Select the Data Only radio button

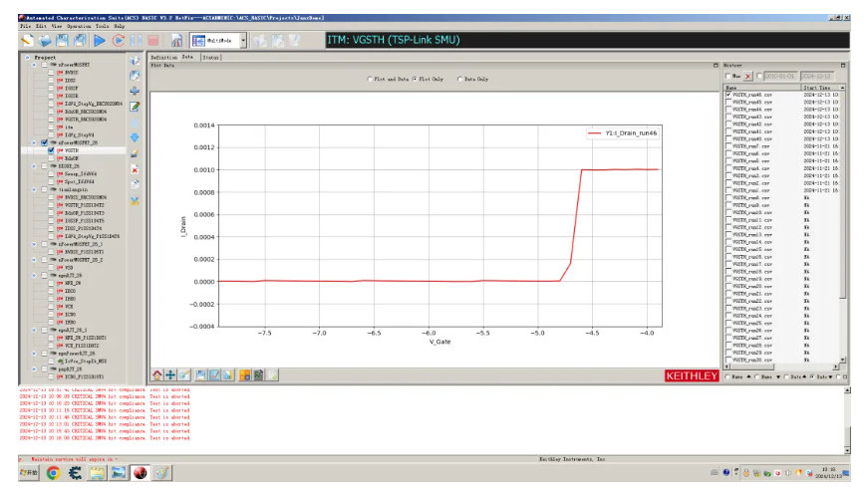tap(459, 79)
